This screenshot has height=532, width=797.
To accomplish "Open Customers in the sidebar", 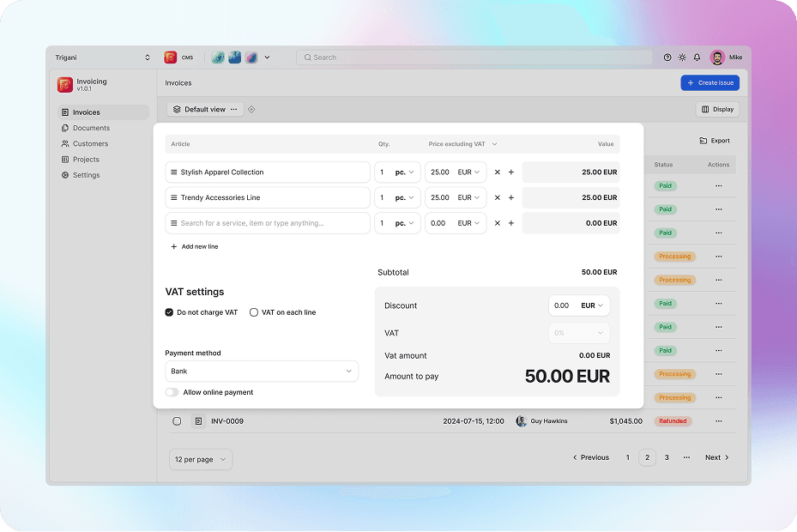I will click(90, 144).
